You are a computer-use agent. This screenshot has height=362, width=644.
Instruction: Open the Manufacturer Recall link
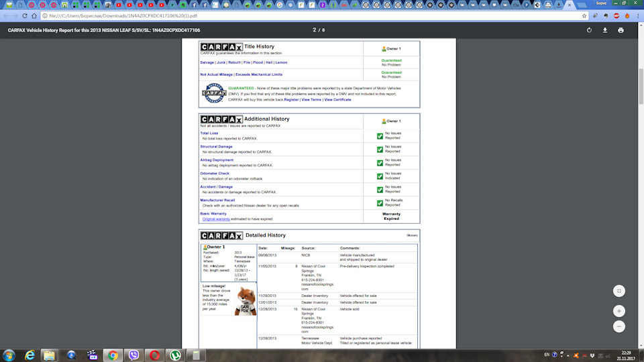coord(217,200)
